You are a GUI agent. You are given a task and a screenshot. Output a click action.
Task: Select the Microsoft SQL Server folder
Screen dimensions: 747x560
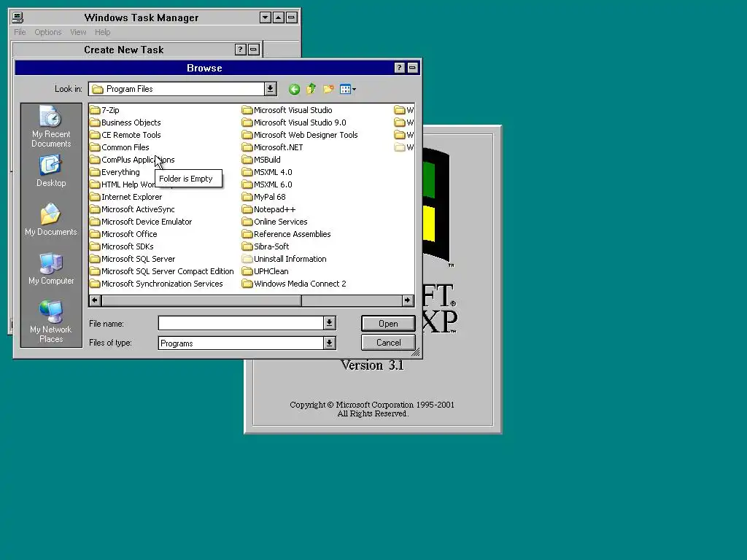(133, 259)
